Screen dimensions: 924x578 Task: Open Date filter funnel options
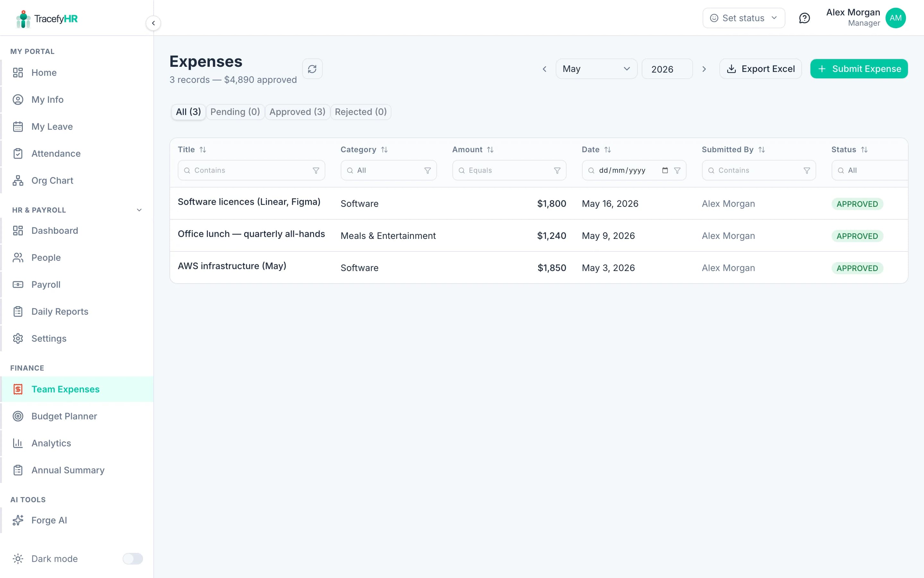point(677,171)
